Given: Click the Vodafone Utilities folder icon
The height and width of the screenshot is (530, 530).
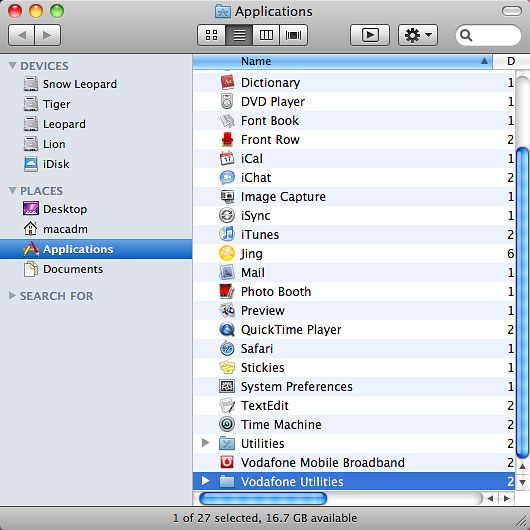Looking at the screenshot, I should [x=227, y=481].
